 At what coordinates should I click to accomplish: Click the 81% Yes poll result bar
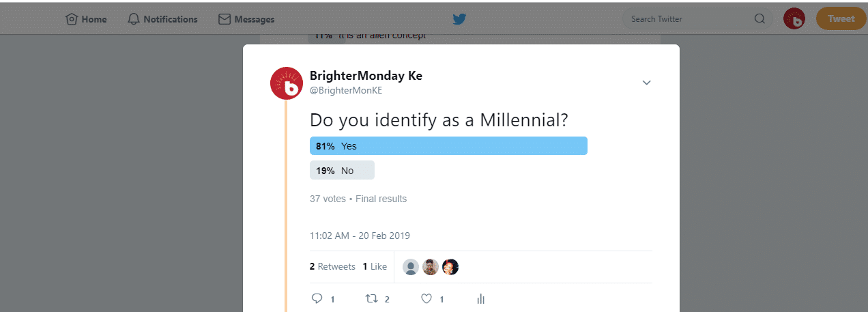[448, 146]
